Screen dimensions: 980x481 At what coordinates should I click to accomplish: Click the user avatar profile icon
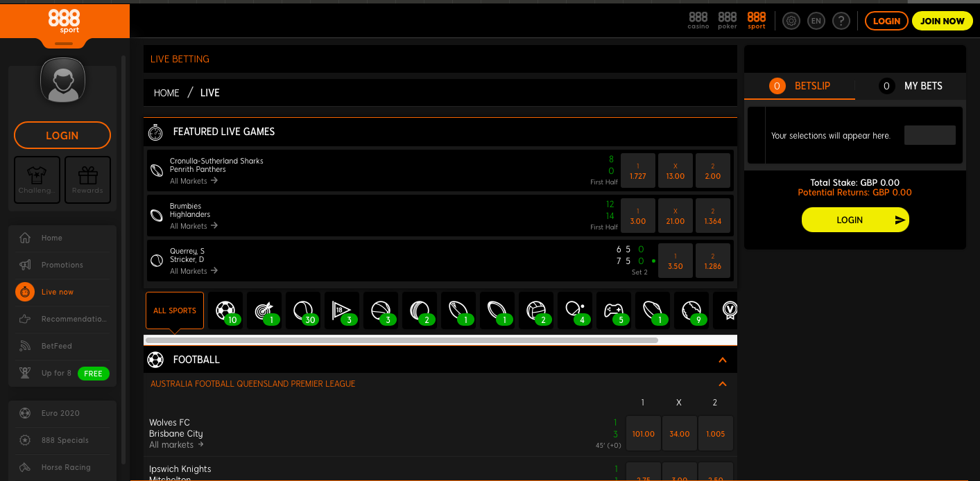coord(62,80)
